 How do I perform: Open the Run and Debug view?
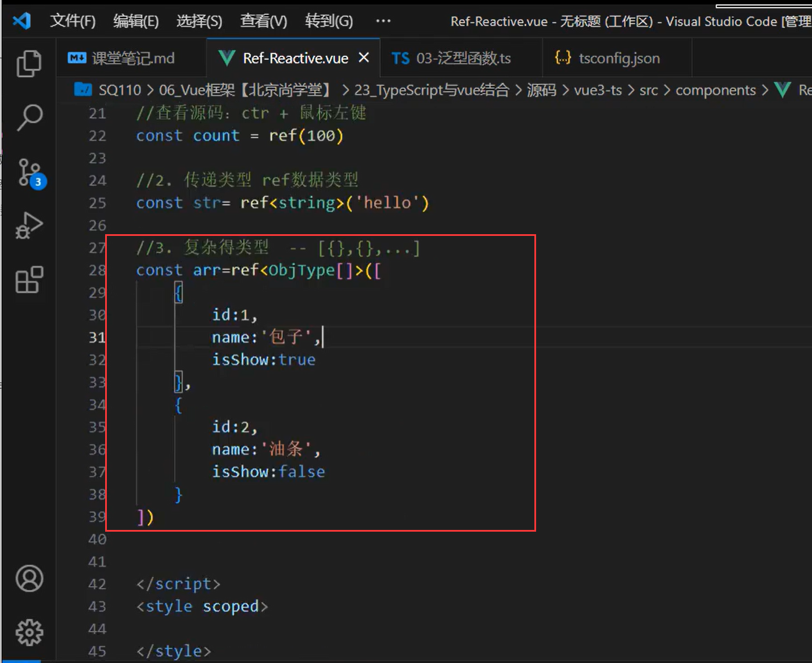pos(29,227)
